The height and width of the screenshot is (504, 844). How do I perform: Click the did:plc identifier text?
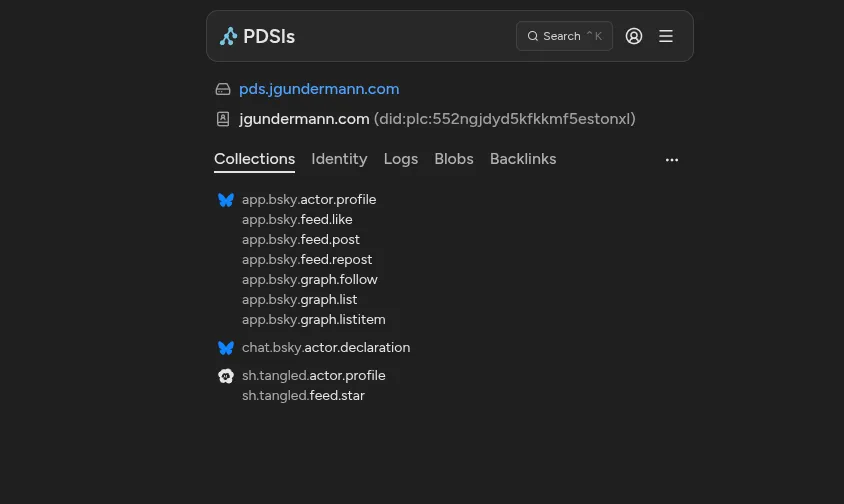coord(505,119)
